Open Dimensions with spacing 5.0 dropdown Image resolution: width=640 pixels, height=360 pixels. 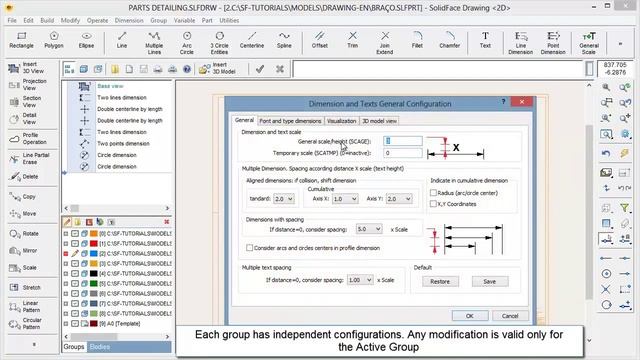(x=369, y=229)
